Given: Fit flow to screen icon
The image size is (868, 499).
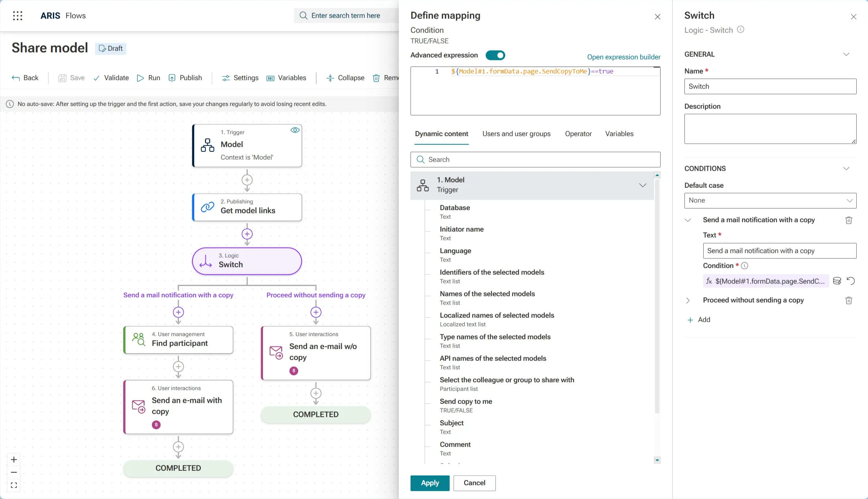Looking at the screenshot, I should [14, 486].
